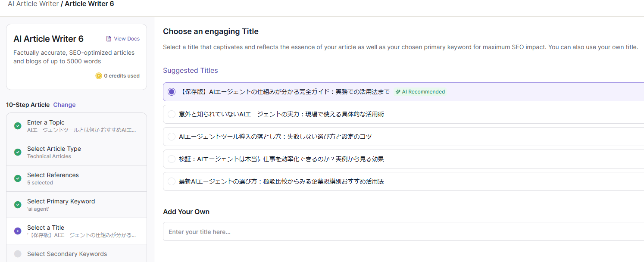Click the purple current-step icon beside Select a Title

click(x=18, y=231)
